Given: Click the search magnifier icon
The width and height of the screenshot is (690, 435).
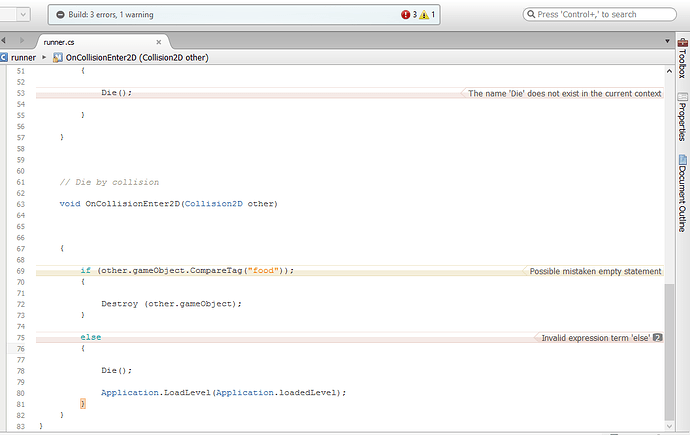Looking at the screenshot, I should point(531,15).
